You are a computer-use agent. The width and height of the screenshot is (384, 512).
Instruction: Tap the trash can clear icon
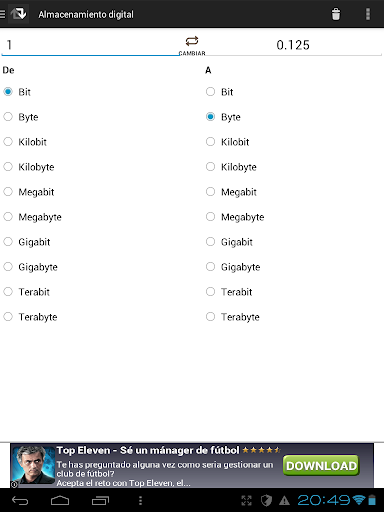336,14
